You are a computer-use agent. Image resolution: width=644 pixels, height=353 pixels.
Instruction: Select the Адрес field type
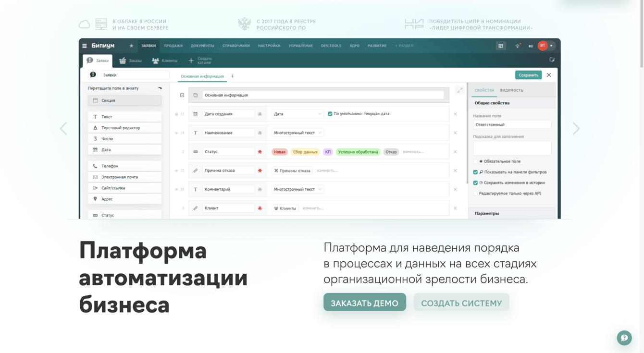click(125, 199)
